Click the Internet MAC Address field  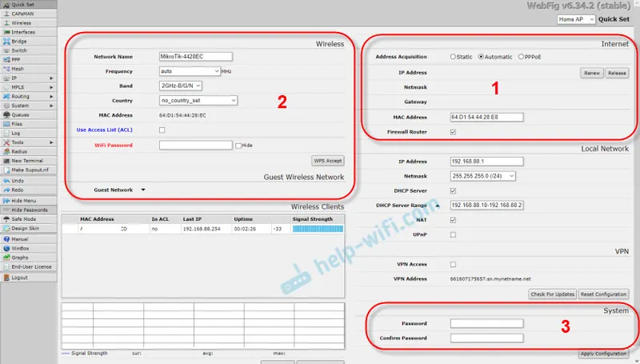tap(487, 117)
